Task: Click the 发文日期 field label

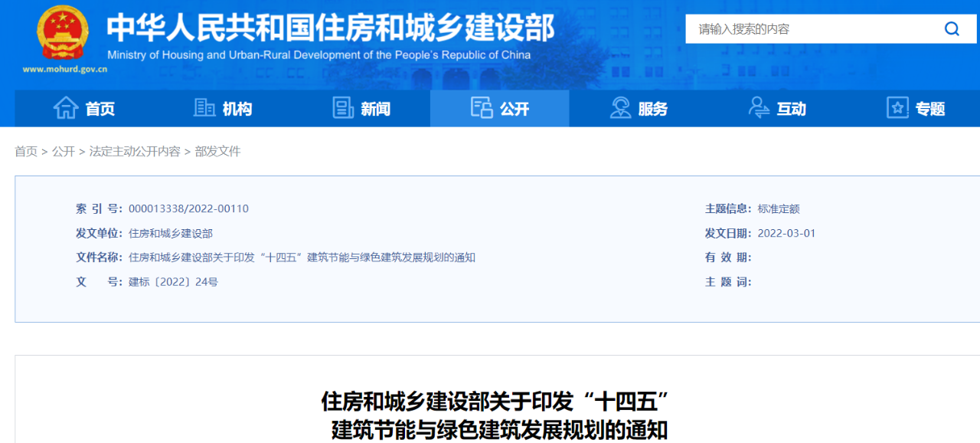Action: [728, 233]
